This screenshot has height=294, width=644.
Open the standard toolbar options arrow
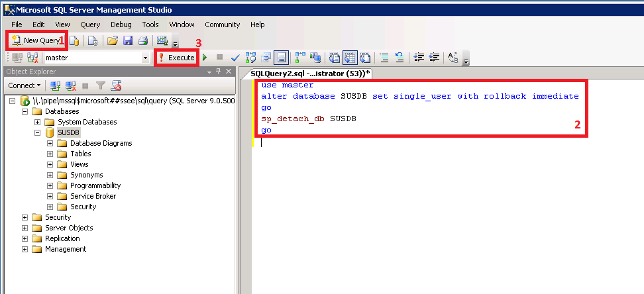pyautogui.click(x=176, y=42)
